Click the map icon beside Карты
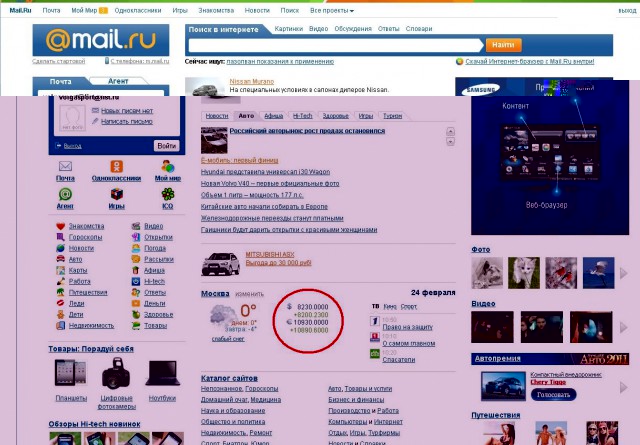The height and width of the screenshot is (445, 640). (x=60, y=270)
